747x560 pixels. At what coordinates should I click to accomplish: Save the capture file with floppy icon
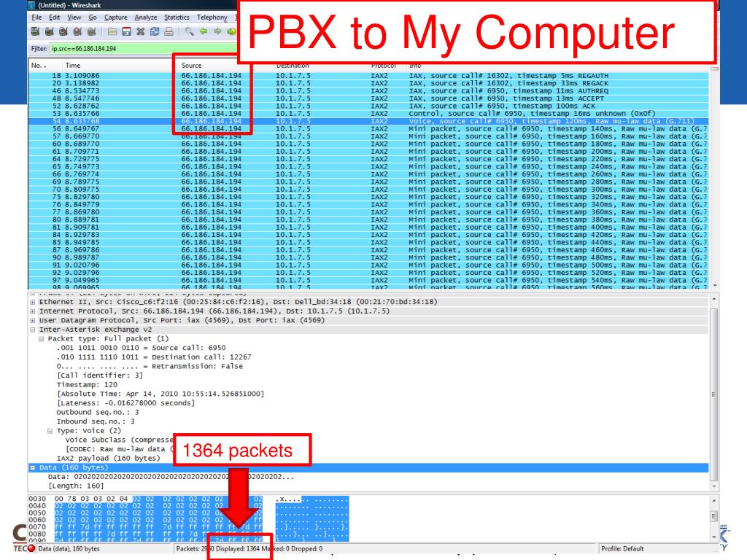click(x=126, y=31)
